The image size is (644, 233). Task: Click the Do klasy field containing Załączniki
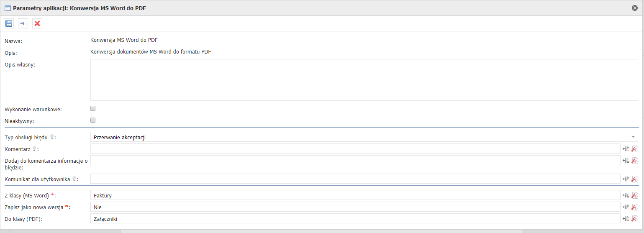coord(355,219)
